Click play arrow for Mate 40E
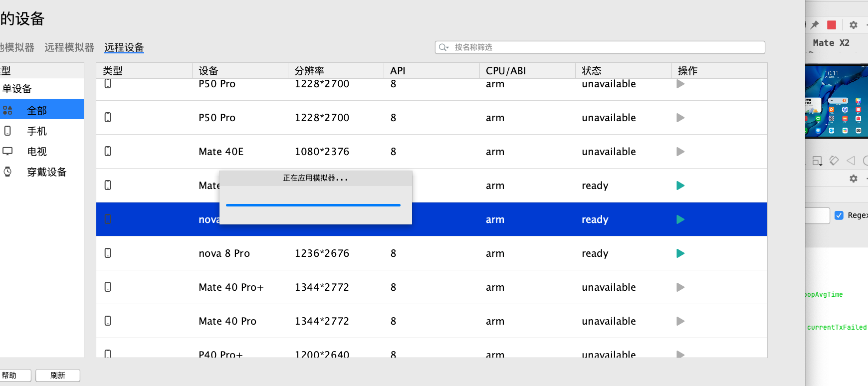868x386 pixels. click(680, 152)
